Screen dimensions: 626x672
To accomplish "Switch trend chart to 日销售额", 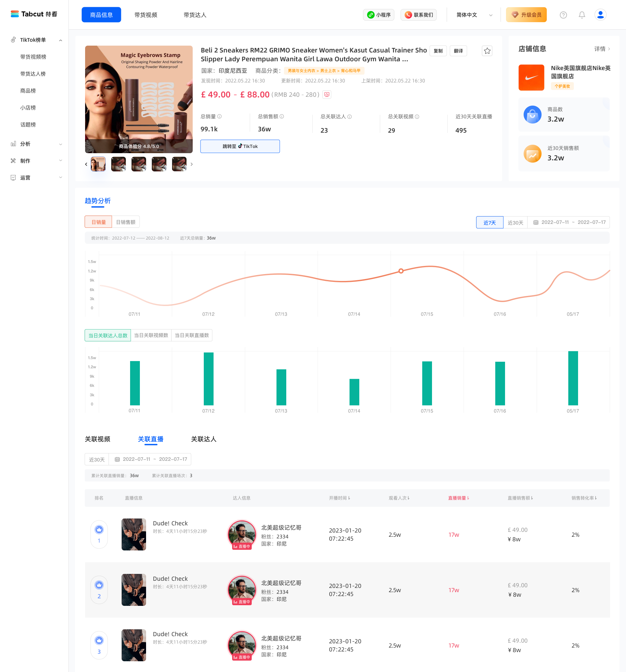I will click(126, 222).
